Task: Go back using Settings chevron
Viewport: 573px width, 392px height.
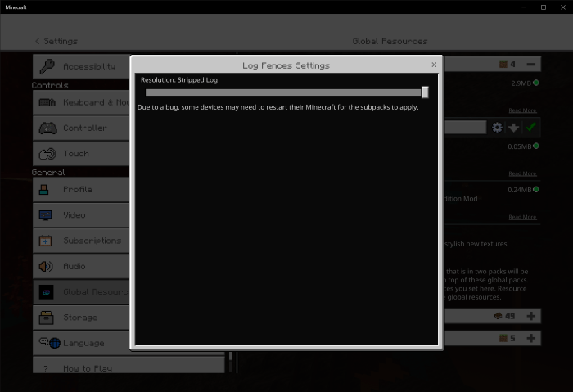Action: [x=38, y=41]
